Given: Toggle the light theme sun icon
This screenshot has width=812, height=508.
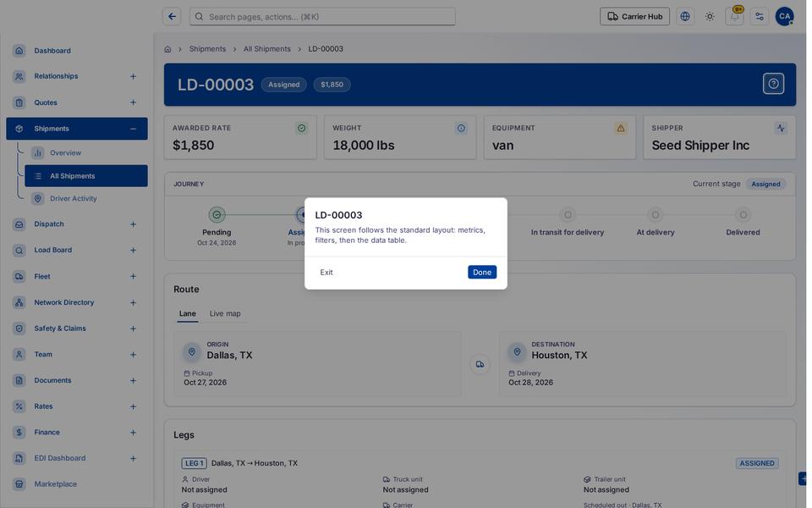Looking at the screenshot, I should 710,17.
